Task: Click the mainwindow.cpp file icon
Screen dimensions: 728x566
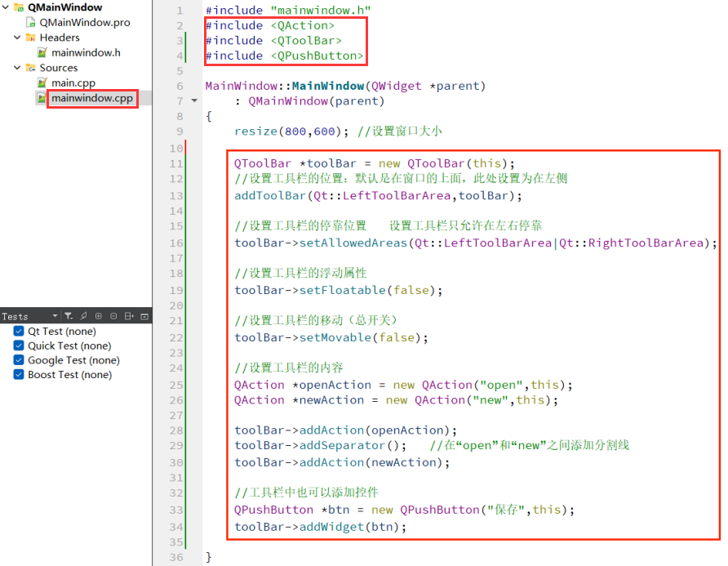Action: click(x=42, y=98)
